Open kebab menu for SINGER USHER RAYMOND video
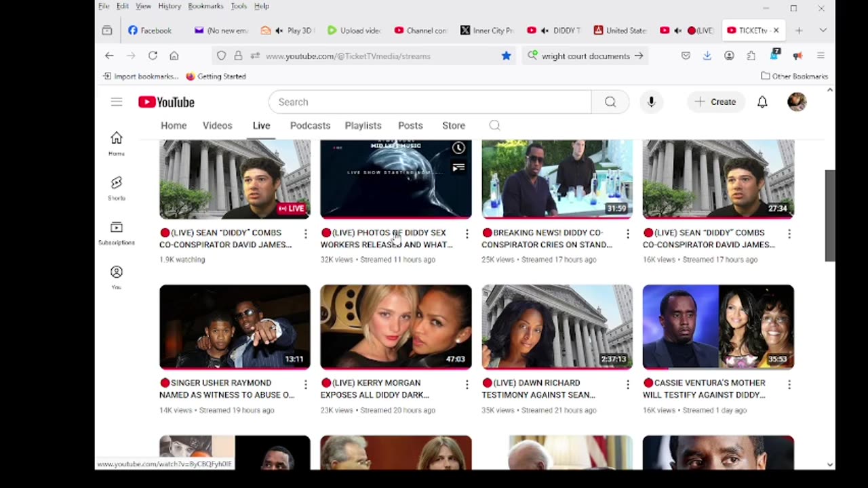868x488 pixels. (305, 384)
